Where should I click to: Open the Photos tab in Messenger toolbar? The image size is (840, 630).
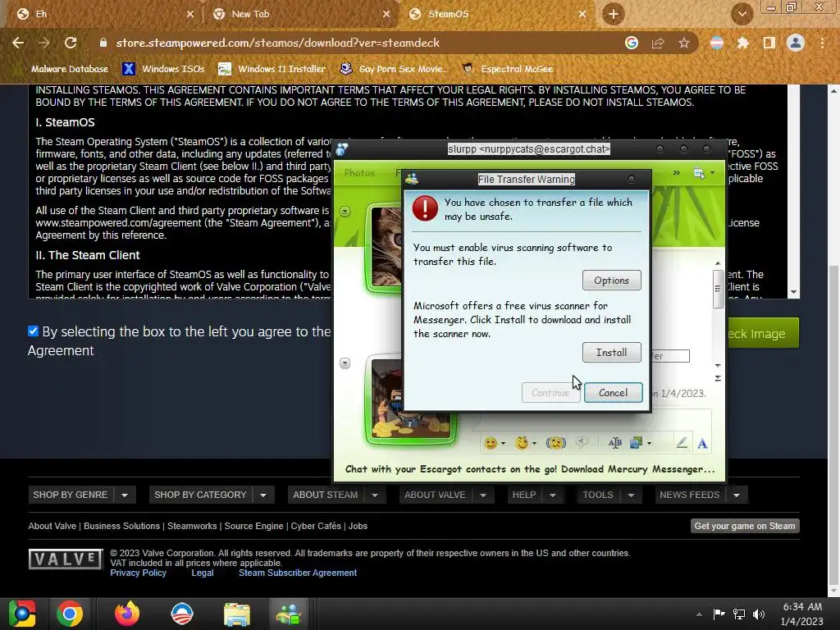tap(359, 173)
